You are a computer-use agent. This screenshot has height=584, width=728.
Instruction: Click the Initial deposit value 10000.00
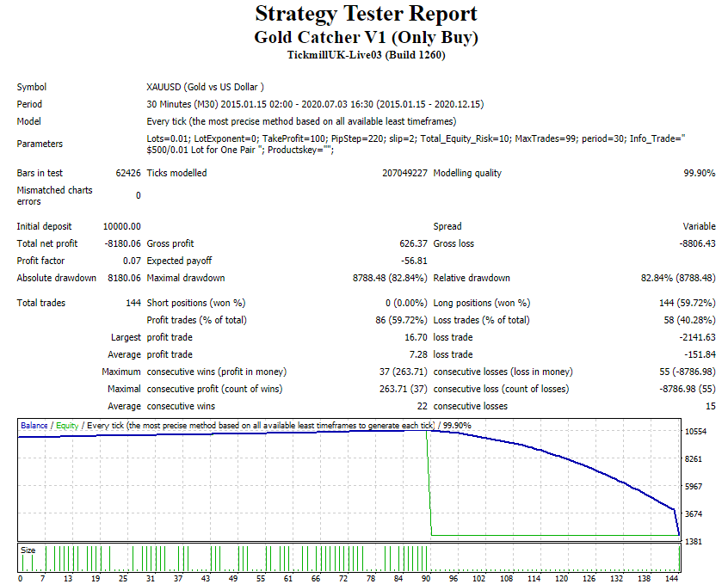point(121,226)
